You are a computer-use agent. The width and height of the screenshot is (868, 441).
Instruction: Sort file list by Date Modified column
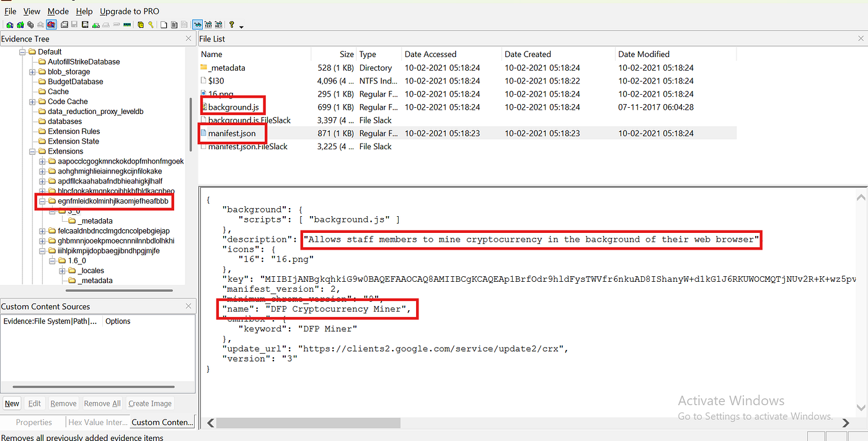(676, 55)
